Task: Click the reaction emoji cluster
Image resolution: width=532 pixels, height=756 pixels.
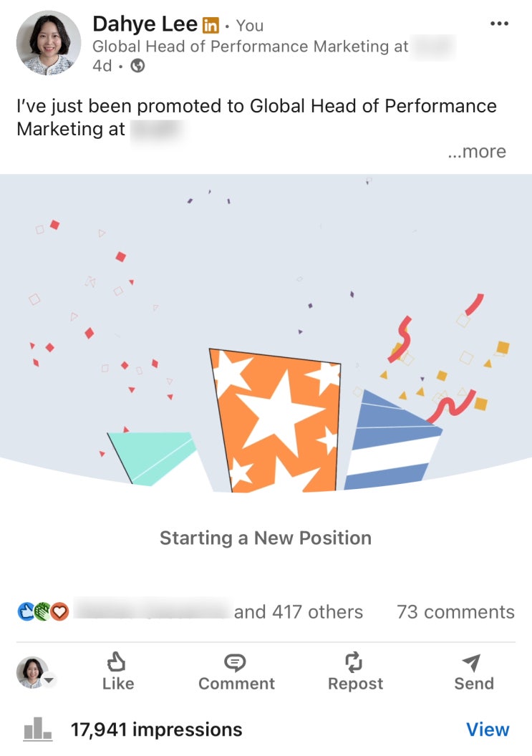Action: [43, 611]
